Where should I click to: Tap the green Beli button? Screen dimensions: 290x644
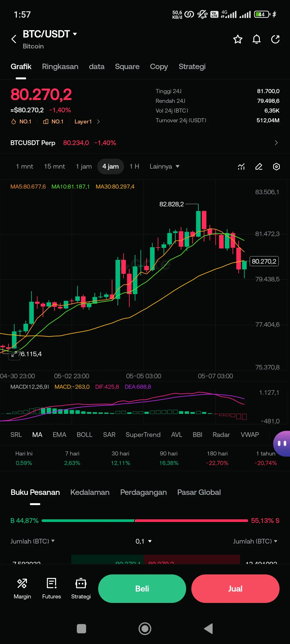pos(142,589)
